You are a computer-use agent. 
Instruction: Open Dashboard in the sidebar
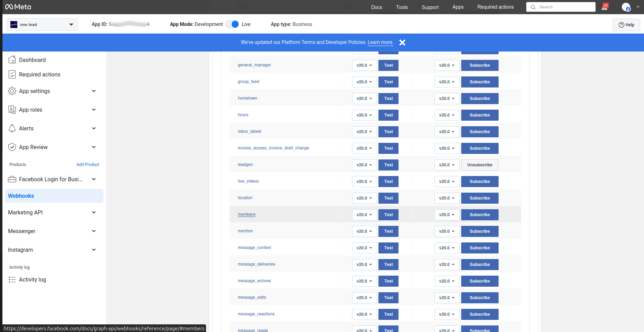tap(32, 60)
